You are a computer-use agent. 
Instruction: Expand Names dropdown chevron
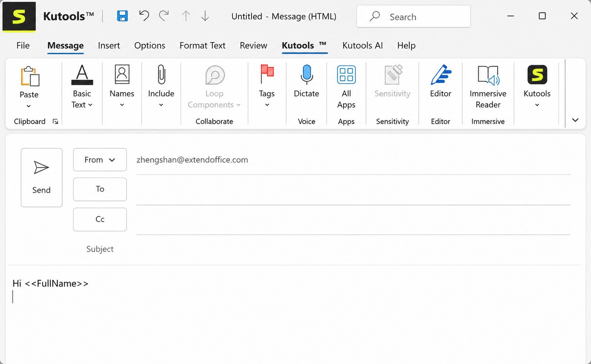(122, 105)
